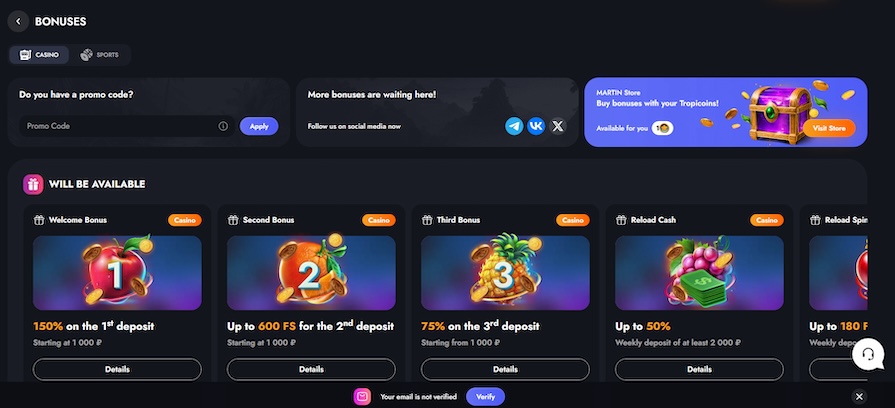Apply the promo code
The image size is (895, 408).
click(259, 126)
